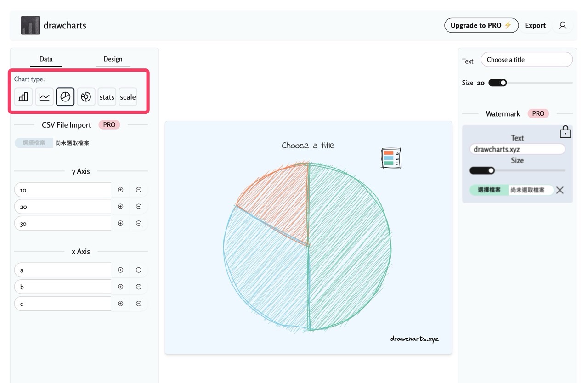Edit y Axis value 20 field
This screenshot has height=383, width=588.
click(63, 207)
